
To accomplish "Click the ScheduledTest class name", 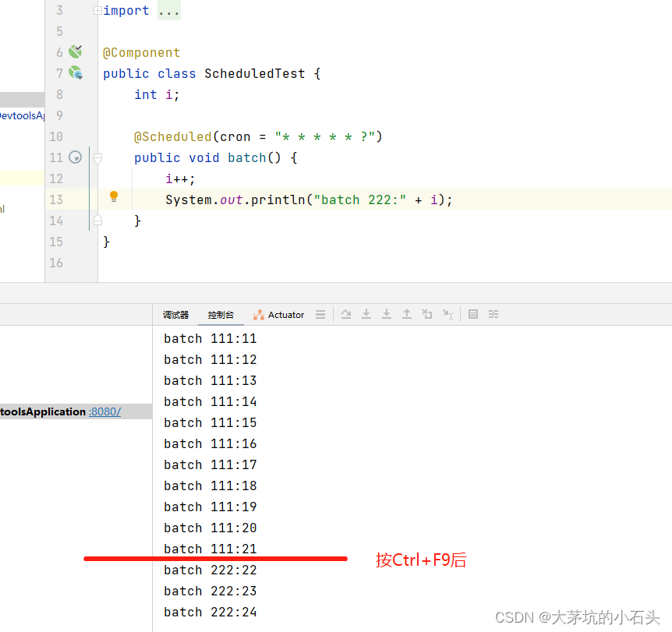I will click(x=255, y=73).
